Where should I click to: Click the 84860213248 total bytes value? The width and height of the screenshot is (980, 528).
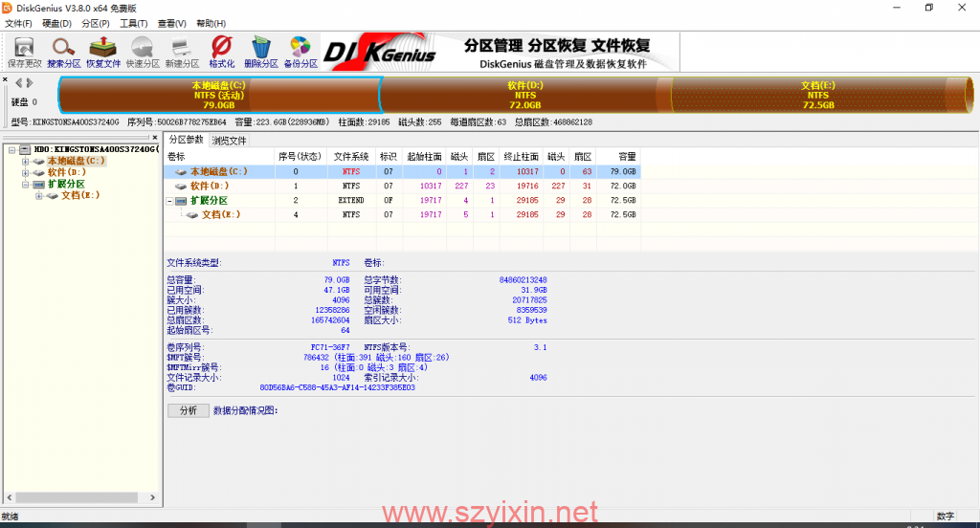[523, 280]
